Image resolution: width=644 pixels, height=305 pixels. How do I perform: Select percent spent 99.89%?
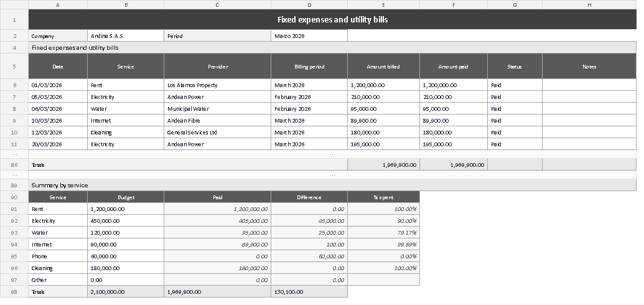pyautogui.click(x=384, y=245)
